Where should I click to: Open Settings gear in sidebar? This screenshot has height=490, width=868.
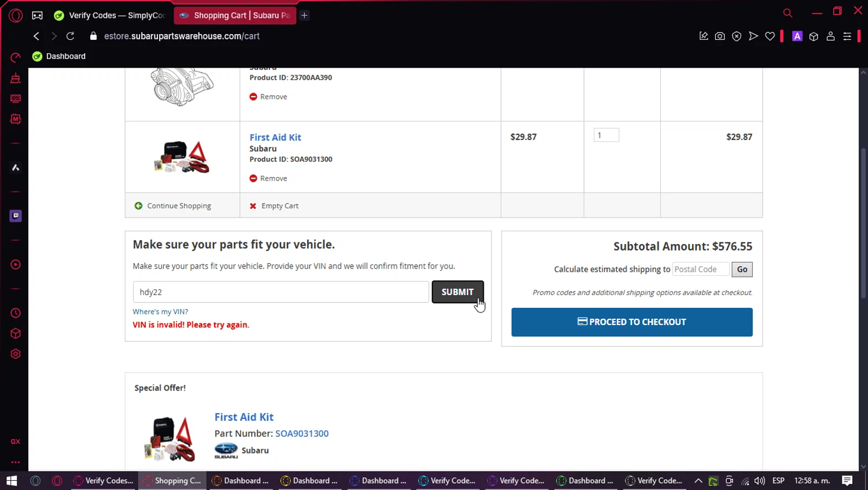[16, 354]
